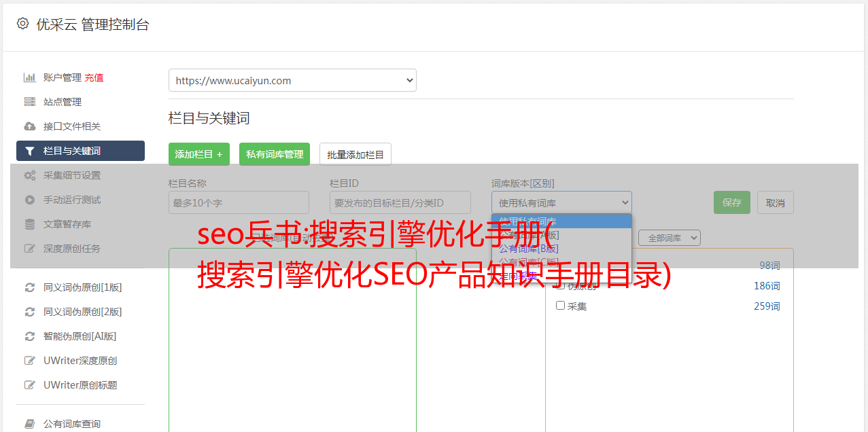Image resolution: width=868 pixels, height=432 pixels.
Task: Click the gear icon beside 优采云 管理控制台
Action: 22,24
